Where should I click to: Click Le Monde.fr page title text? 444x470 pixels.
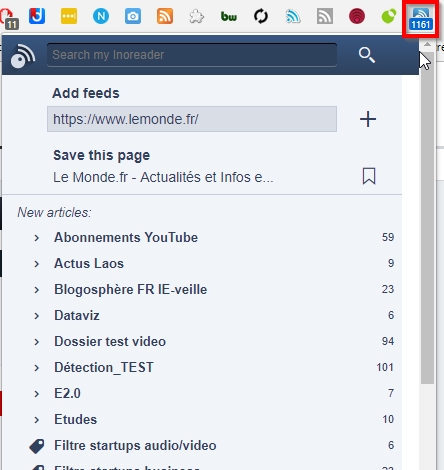(x=163, y=177)
